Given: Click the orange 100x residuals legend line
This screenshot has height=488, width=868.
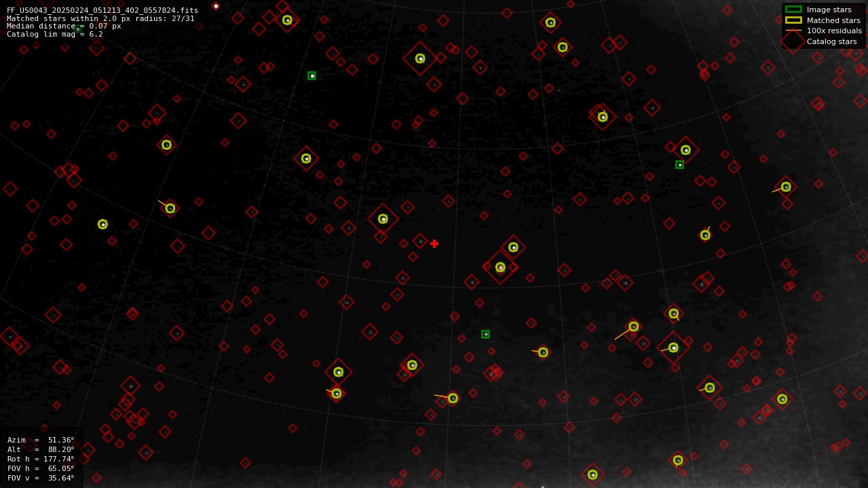Looking at the screenshot, I should (x=793, y=31).
